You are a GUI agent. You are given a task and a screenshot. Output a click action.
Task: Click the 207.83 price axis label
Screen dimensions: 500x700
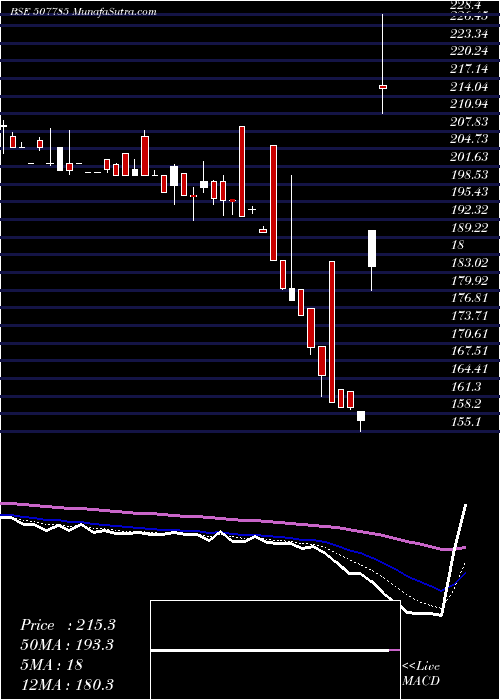point(468,122)
